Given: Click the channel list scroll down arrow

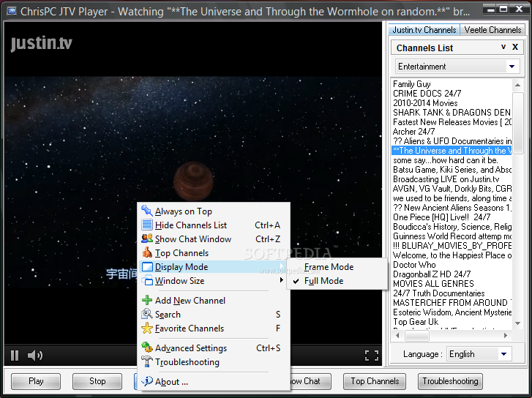Looking at the screenshot, I should coord(517,323).
